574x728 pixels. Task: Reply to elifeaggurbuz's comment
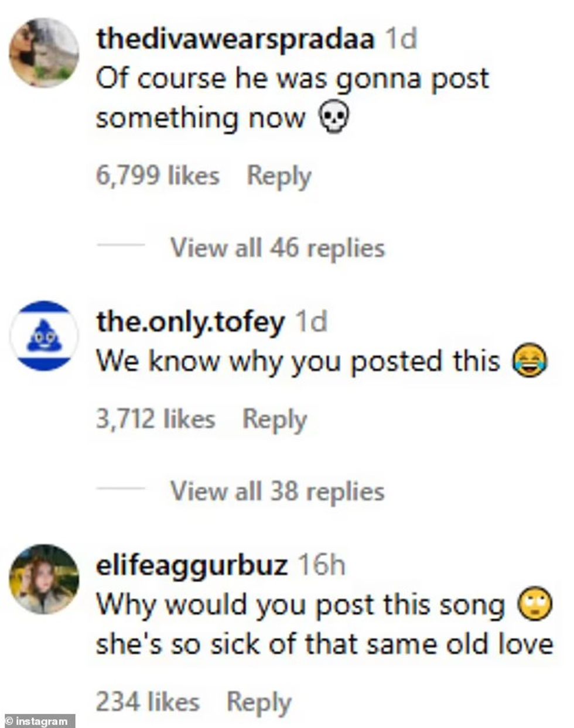tap(258, 701)
